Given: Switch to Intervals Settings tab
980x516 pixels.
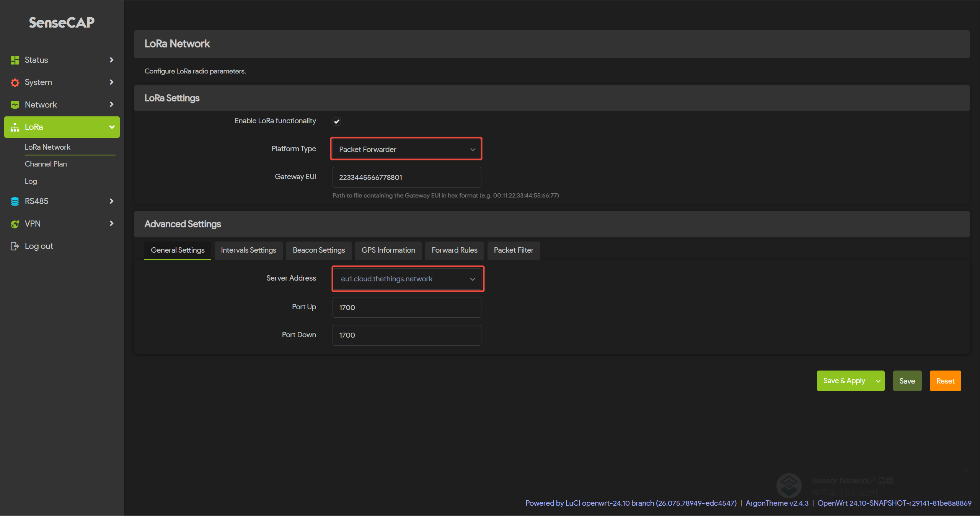Looking at the screenshot, I should [248, 250].
